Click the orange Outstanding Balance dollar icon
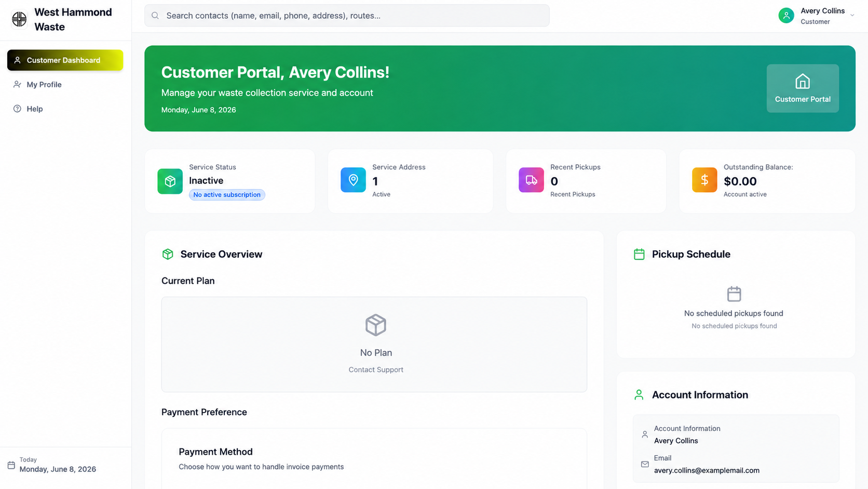This screenshot has width=868, height=489. click(x=704, y=180)
